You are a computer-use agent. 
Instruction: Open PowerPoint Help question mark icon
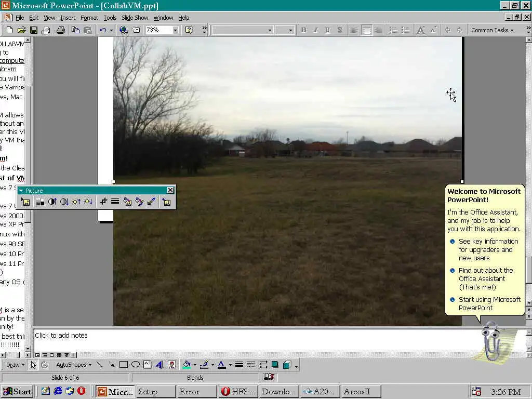pos(189,30)
